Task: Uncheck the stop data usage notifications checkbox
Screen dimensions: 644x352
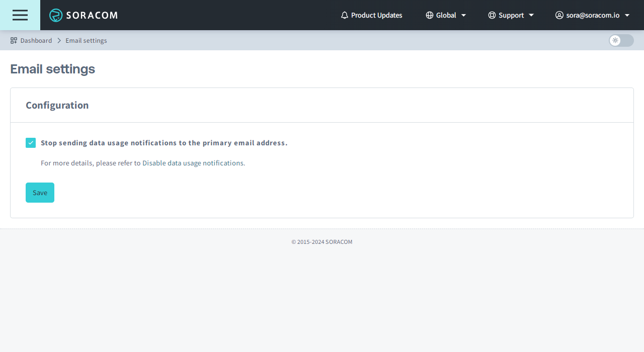Action: pyautogui.click(x=31, y=143)
